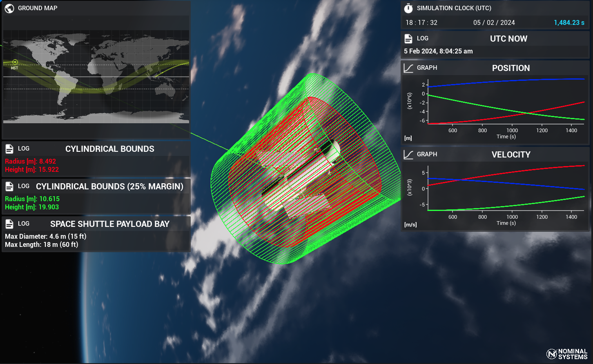Click the UTC NOW heading

click(x=508, y=39)
